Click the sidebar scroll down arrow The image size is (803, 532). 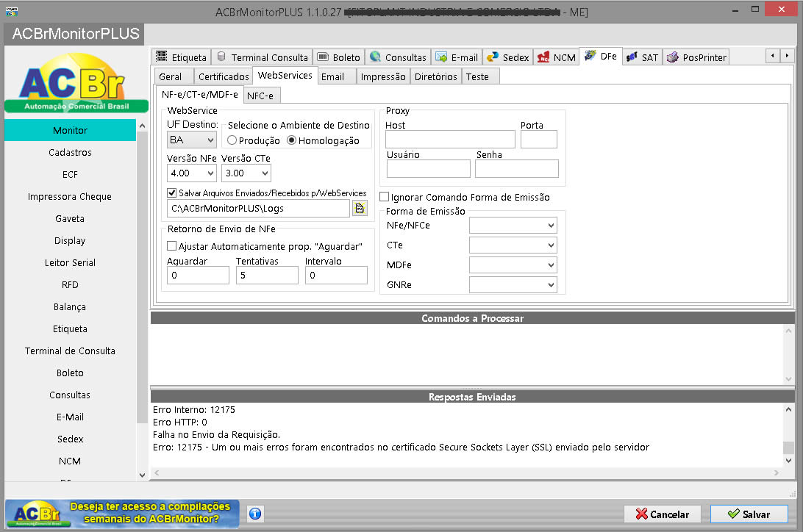[x=143, y=475]
